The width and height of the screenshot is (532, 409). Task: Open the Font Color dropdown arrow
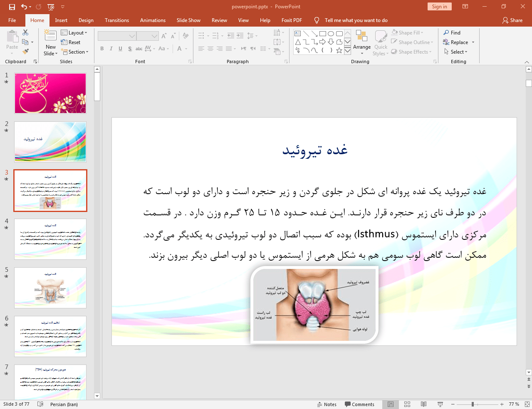click(186, 49)
